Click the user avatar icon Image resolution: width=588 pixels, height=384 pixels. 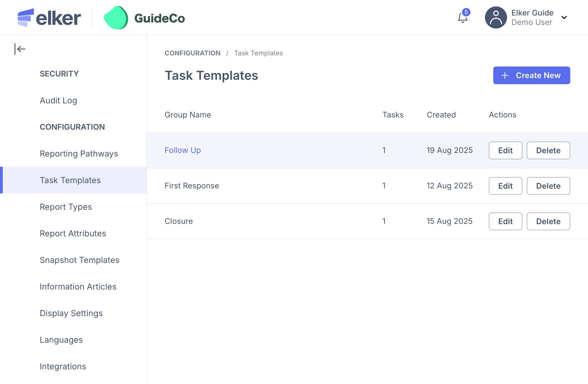click(x=496, y=17)
